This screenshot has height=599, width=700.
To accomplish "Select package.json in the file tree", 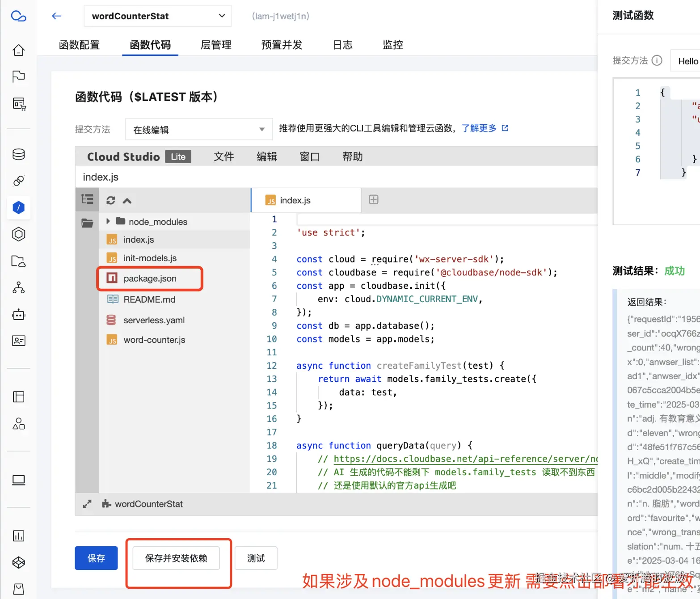I will pyautogui.click(x=150, y=278).
